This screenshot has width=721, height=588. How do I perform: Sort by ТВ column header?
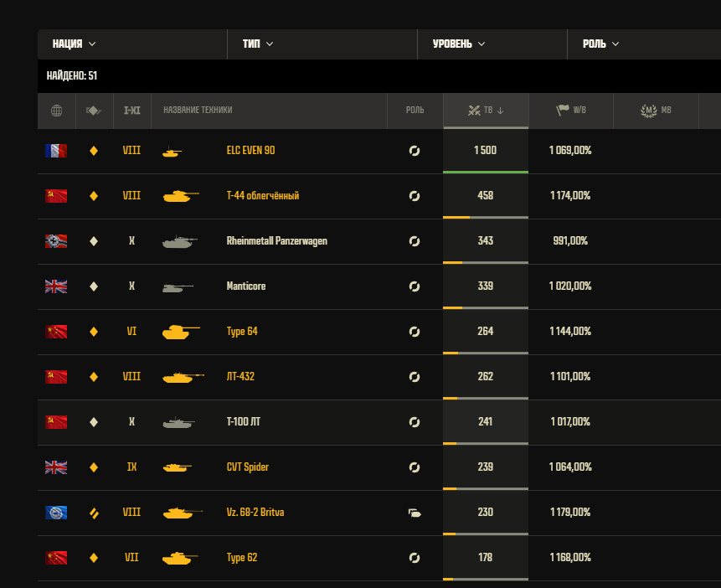[486, 111]
